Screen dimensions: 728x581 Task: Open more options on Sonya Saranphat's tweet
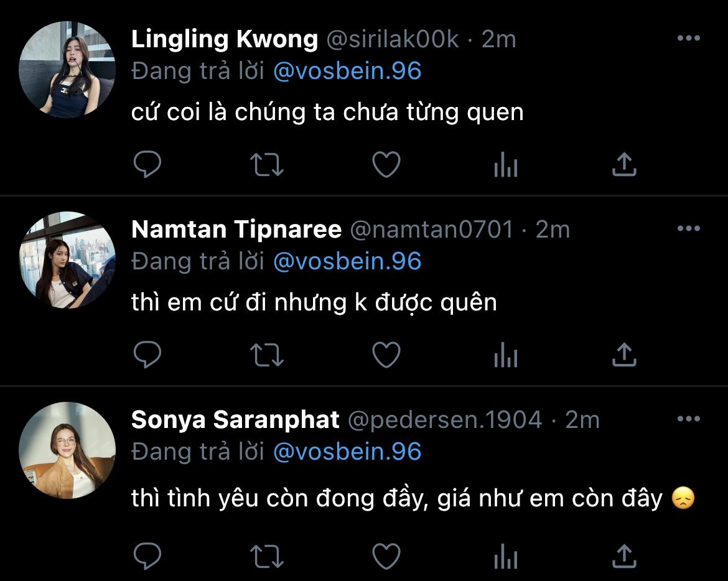tap(689, 419)
